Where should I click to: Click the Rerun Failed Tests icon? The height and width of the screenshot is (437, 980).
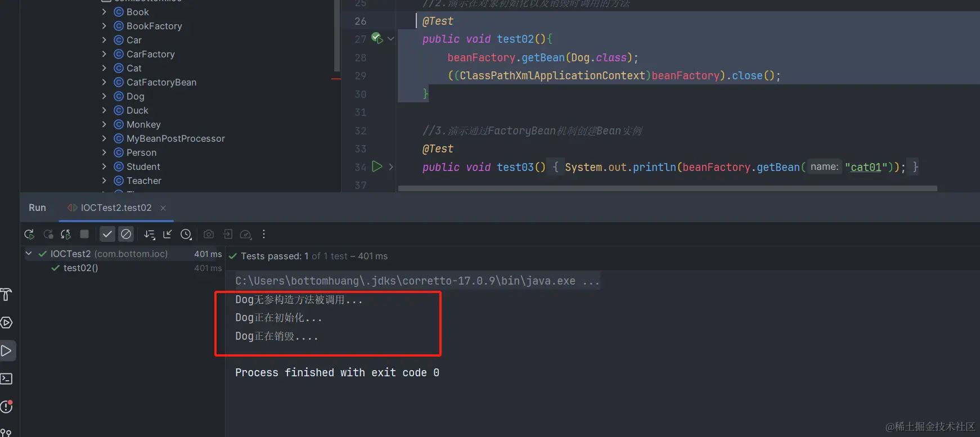48,234
